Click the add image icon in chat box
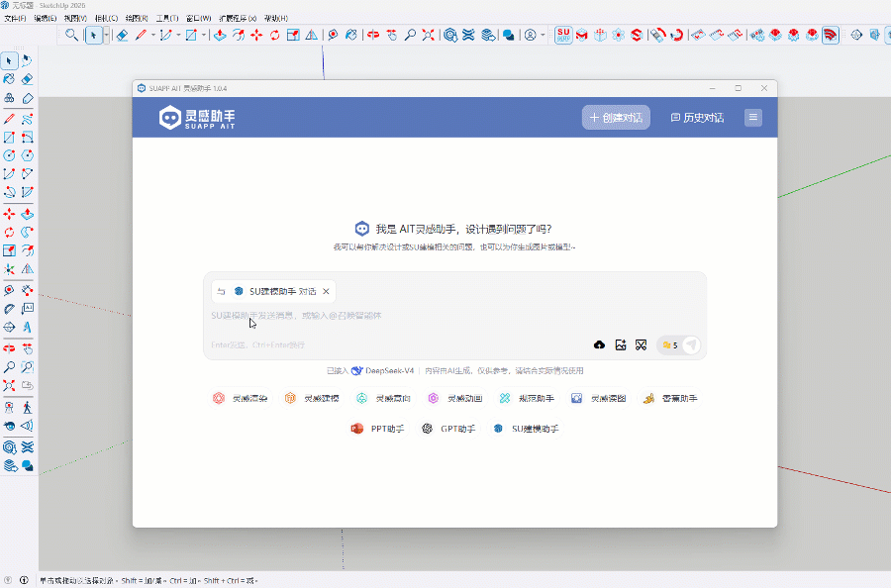 pos(621,344)
